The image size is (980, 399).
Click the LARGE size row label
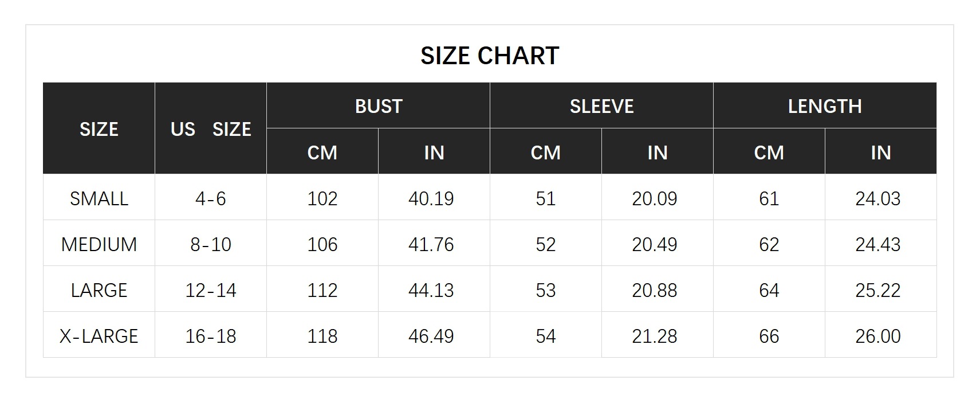[x=99, y=290]
